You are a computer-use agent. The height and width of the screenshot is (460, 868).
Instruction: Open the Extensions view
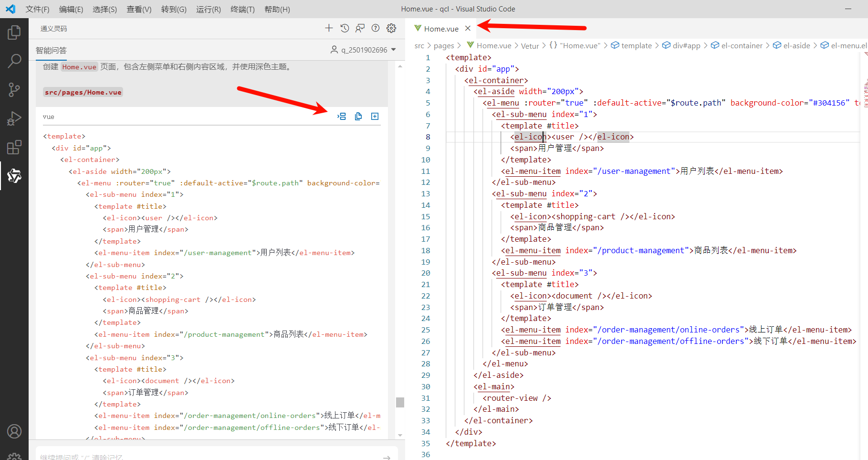[14, 147]
